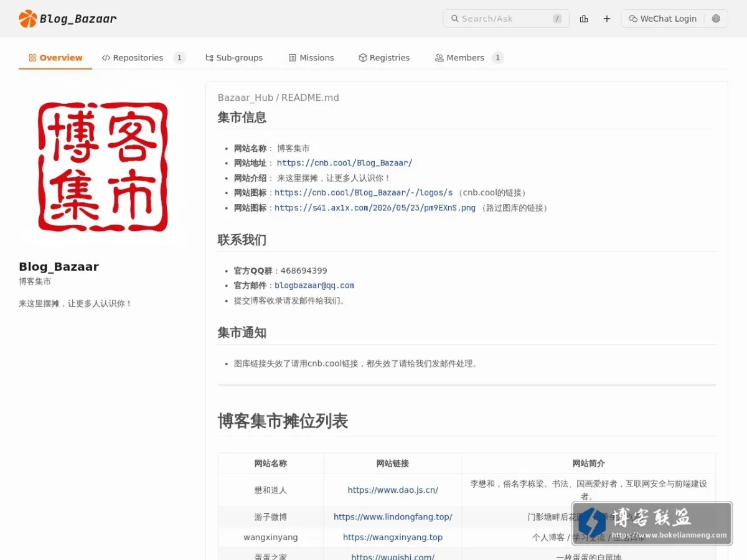Click the 懋和道人 table cell

(271, 490)
